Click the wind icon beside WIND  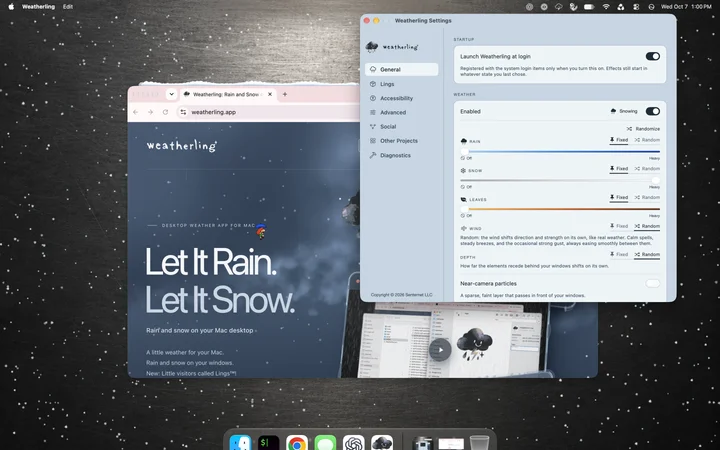pyautogui.click(x=463, y=228)
